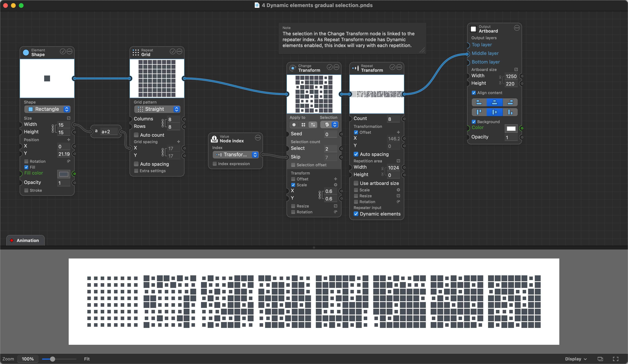Click the a+2 expression field
This screenshot has height=364, width=628.
tap(109, 132)
